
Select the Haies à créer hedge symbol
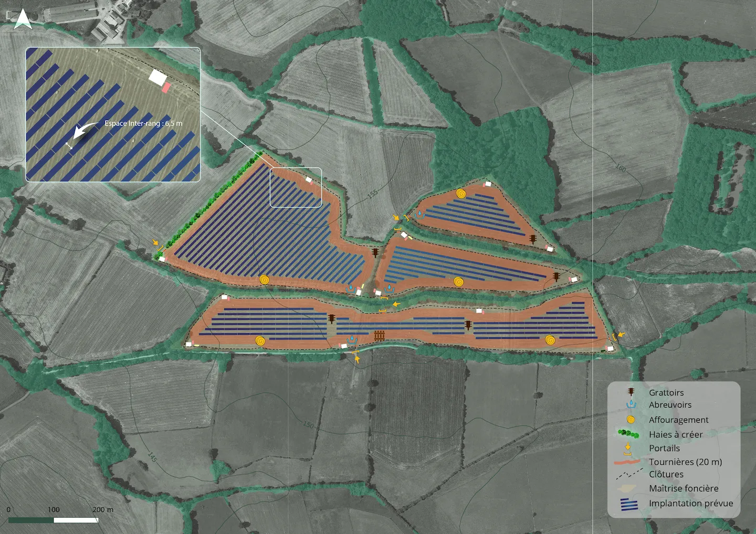tap(628, 434)
